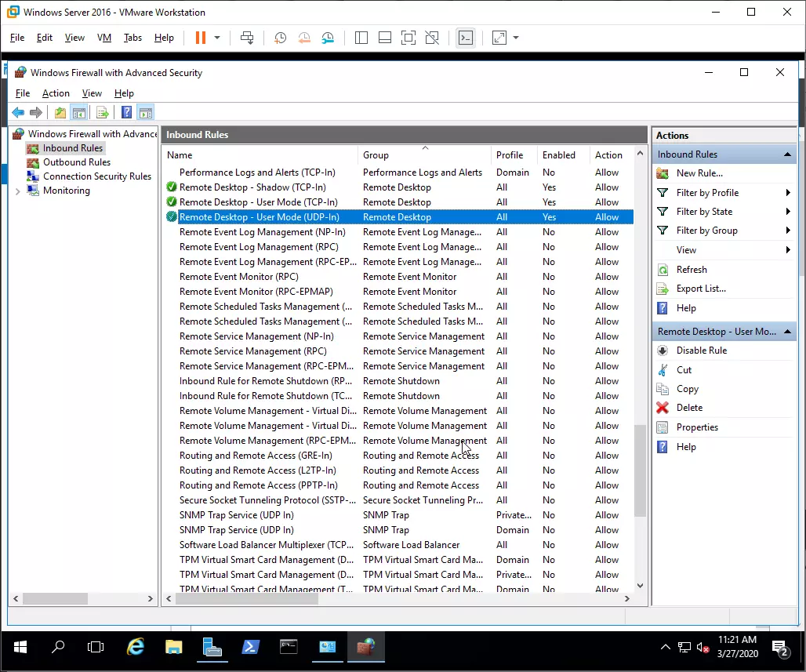The width and height of the screenshot is (806, 672).
Task: Click Copy in the Actions pane
Action: click(688, 389)
